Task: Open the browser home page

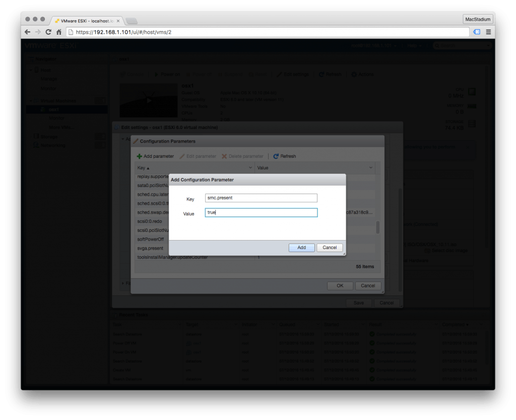Action: [59, 32]
